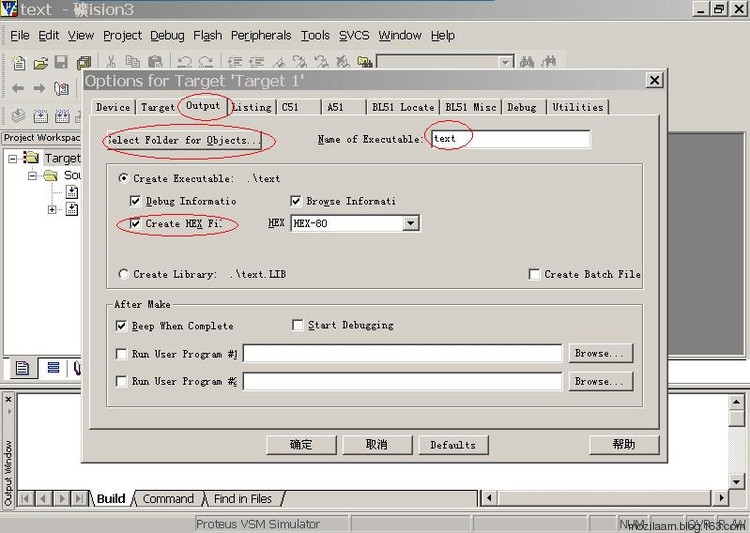Click the Redo toolbar icon
Screen dimensions: 750x533
point(206,62)
